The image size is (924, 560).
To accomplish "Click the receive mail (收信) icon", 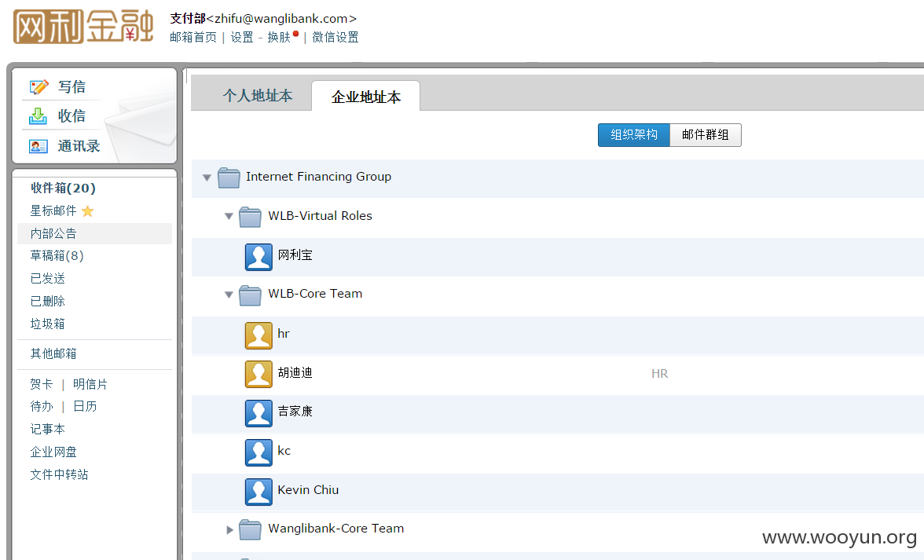I will point(38,116).
